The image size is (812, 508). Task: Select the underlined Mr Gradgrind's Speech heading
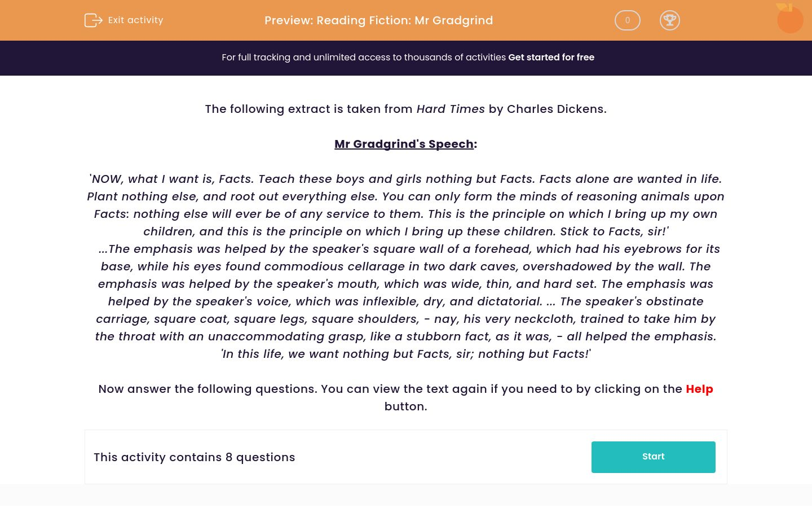[x=404, y=144]
